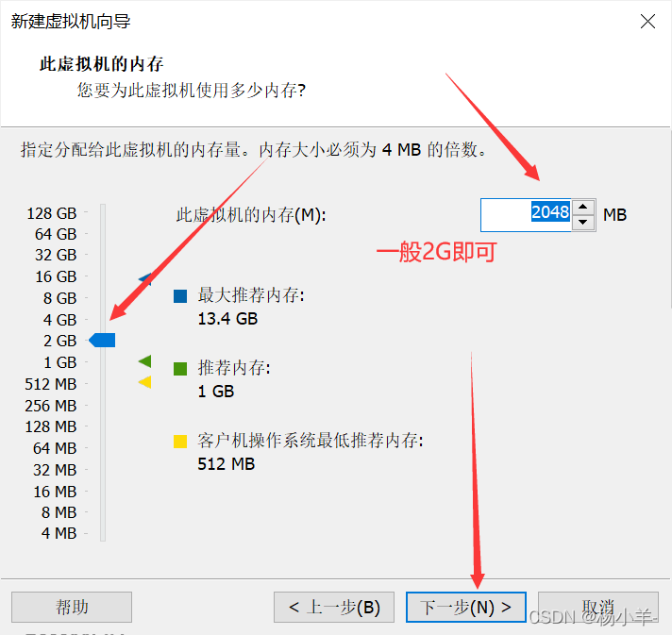Click the blue memory slider thumb at 2 GB

tap(102, 341)
